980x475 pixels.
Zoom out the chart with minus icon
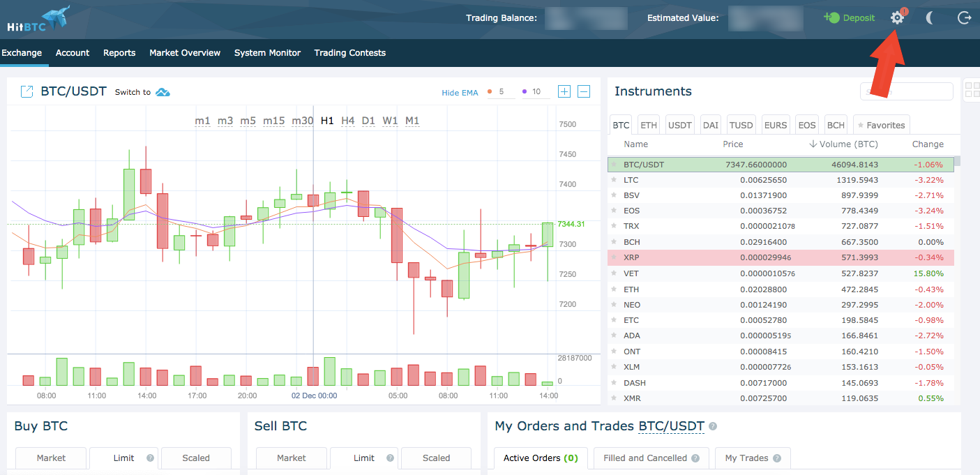tap(584, 91)
